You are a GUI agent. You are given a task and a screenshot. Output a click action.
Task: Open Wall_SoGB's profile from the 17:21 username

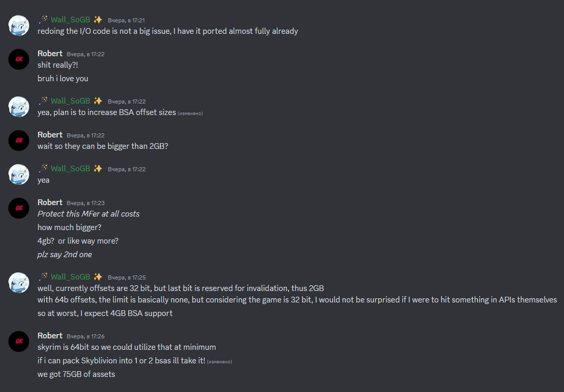click(70, 20)
